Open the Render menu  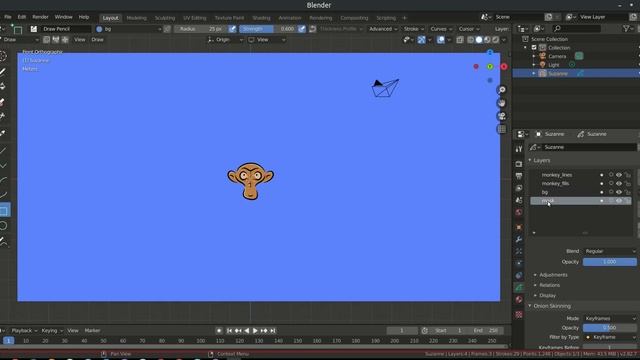point(40,17)
